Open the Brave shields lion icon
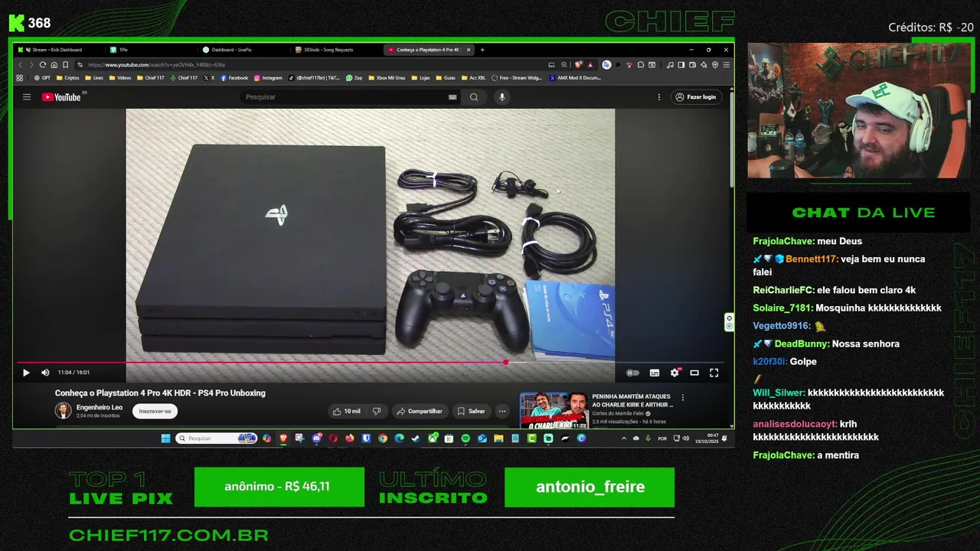The height and width of the screenshot is (551, 980). coord(580,65)
